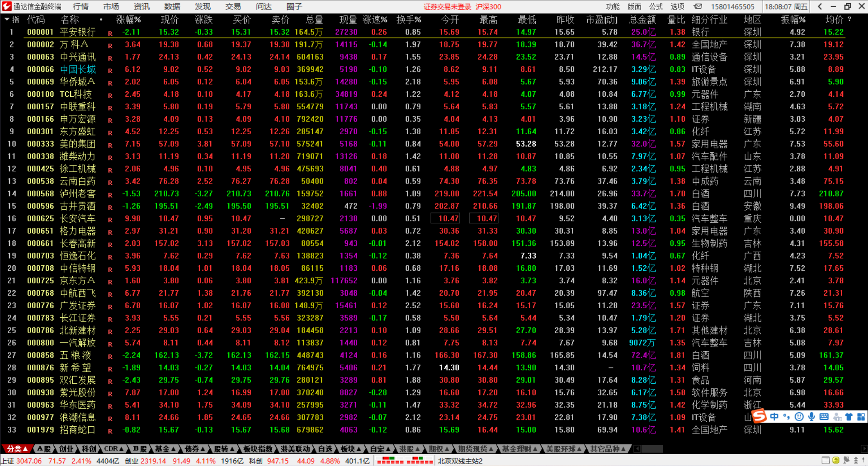Click the 选项 button in title bar
The width and height of the screenshot is (868, 466).
tap(677, 6)
